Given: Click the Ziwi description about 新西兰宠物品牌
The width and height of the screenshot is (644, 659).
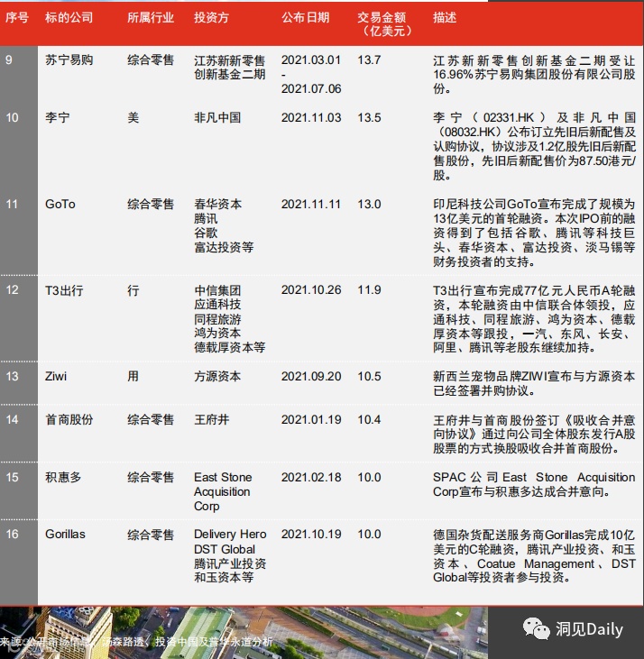Looking at the screenshot, I should click(x=534, y=383).
